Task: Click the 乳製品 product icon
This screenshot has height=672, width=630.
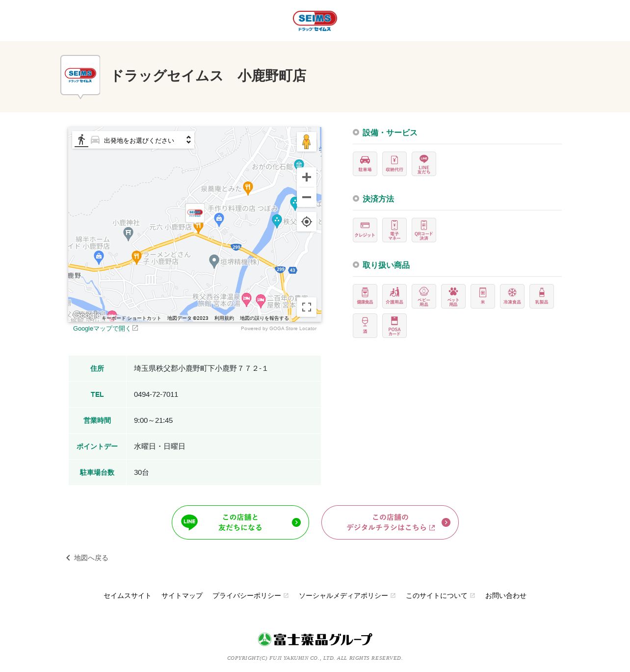Action: coord(542,296)
